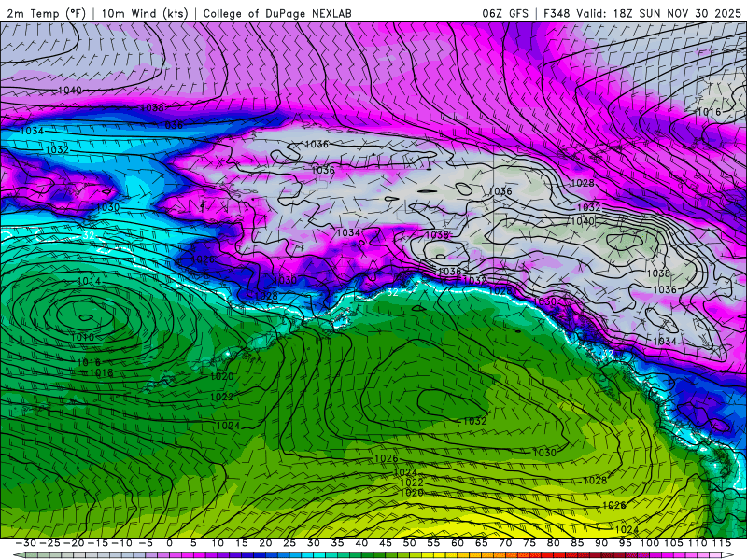Click the '06Z GFS' model run label
Screen dimensions: 747x560
point(505,13)
